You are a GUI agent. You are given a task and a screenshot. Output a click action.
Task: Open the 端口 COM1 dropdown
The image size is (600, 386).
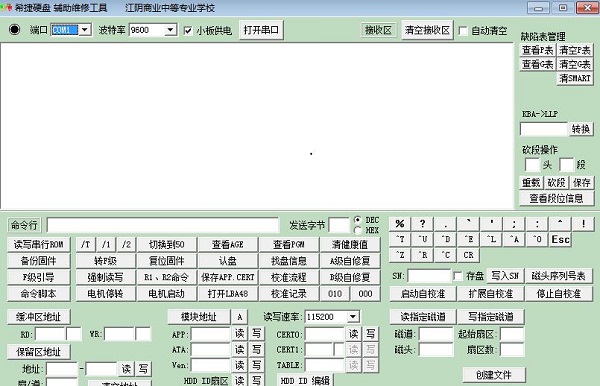[85, 30]
